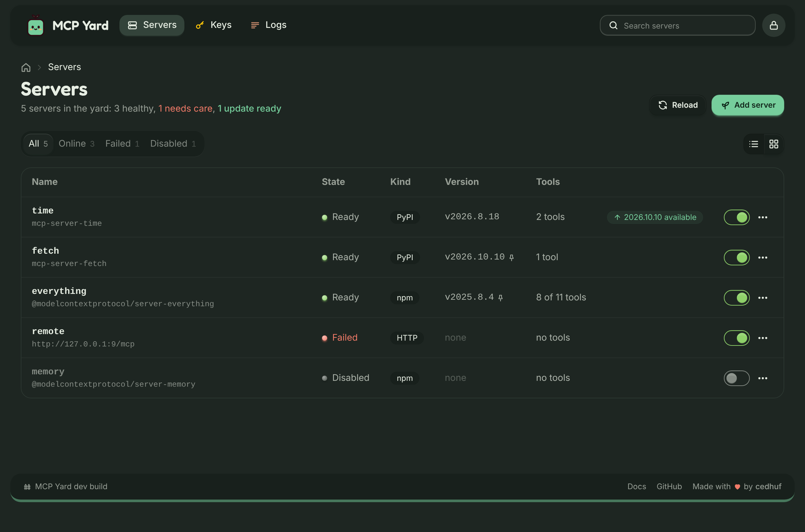Click the everything server name

59,291
